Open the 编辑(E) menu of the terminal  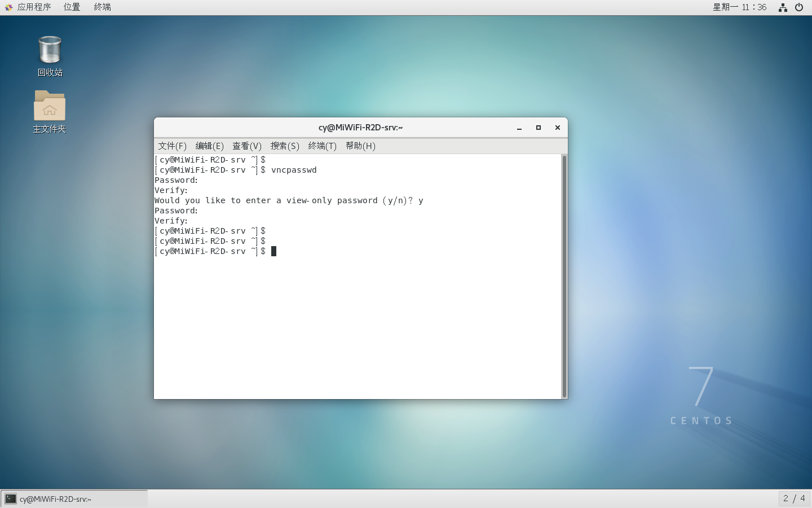click(x=209, y=146)
